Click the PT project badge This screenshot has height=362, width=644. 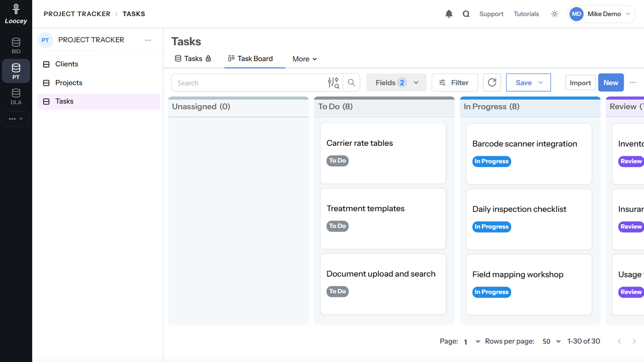coord(45,40)
